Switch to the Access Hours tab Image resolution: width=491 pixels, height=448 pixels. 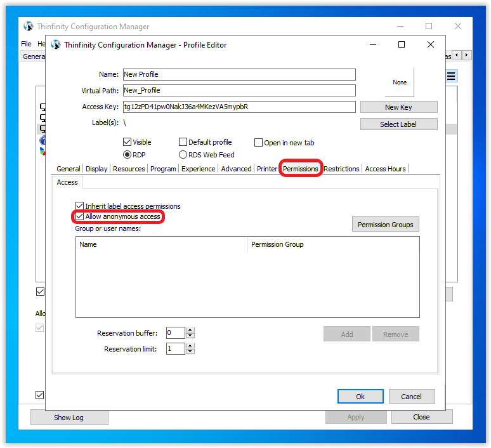coord(385,169)
